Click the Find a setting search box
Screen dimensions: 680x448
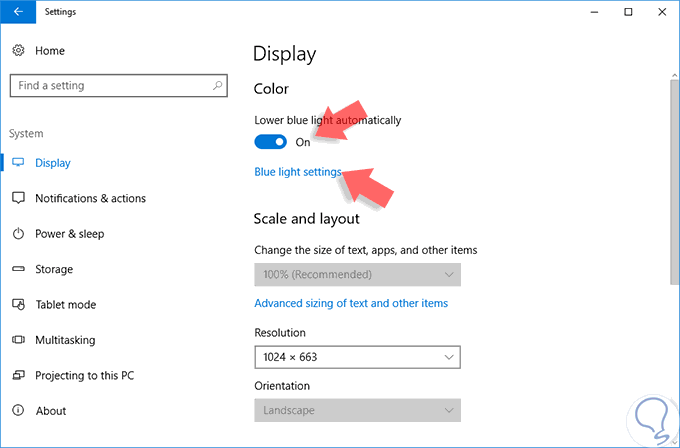pos(110,86)
